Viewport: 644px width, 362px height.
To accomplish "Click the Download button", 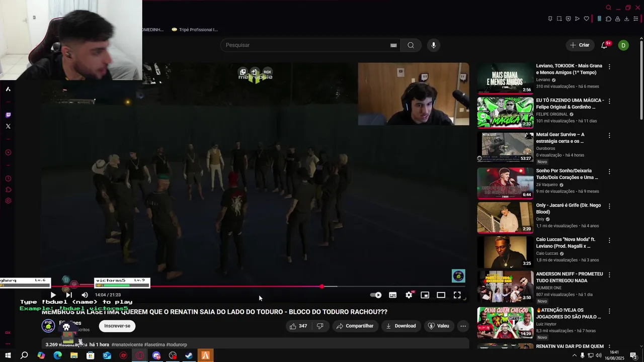I will tap(401, 326).
